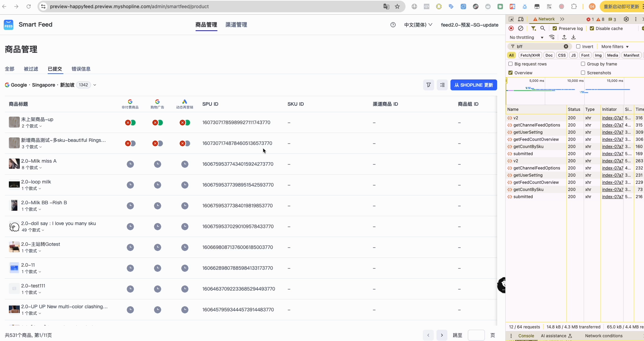Stop recording the network log
Image resolution: width=644 pixels, height=341 pixels.
pyautogui.click(x=511, y=28)
